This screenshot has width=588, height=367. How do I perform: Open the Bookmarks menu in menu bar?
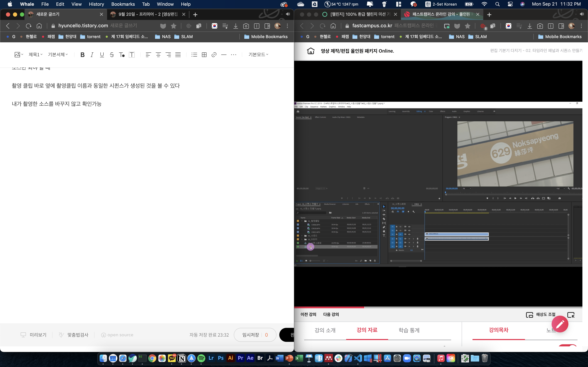[x=123, y=4]
